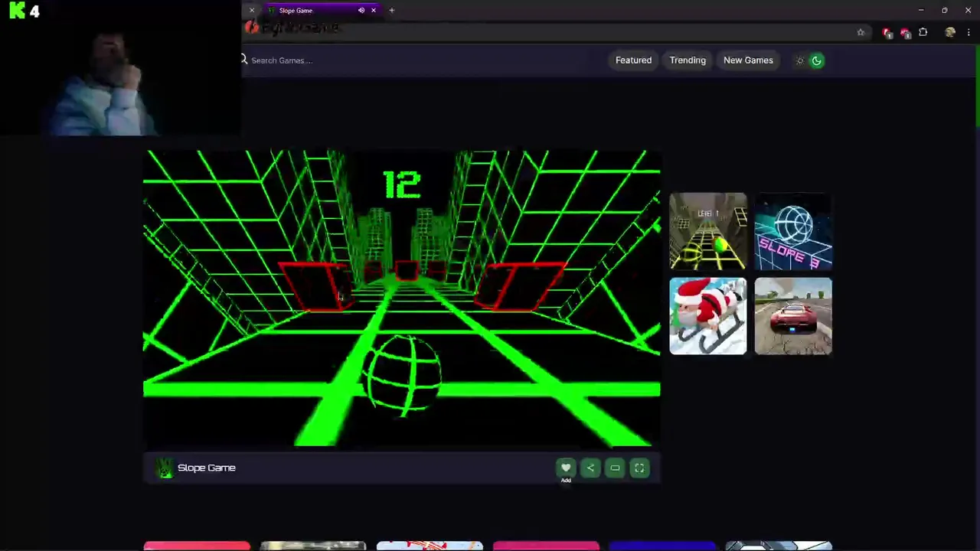Viewport: 980px width, 551px height.
Task: Open the Trending games section
Action: click(688, 60)
